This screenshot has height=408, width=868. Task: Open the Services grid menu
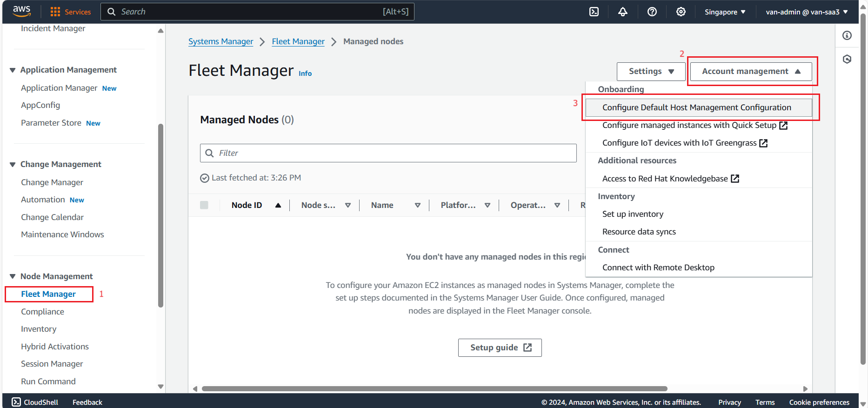[70, 12]
